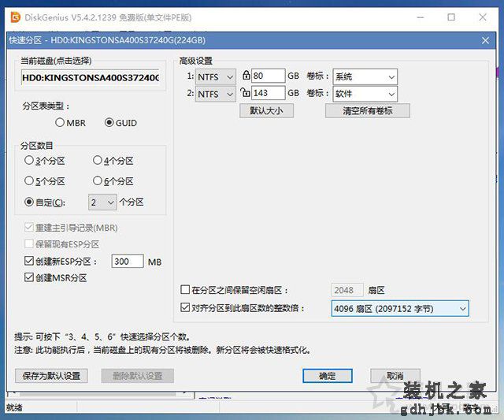Maximize the DiskGenius main window
Image resolution: width=504 pixels, height=420 pixels.
click(451, 17)
